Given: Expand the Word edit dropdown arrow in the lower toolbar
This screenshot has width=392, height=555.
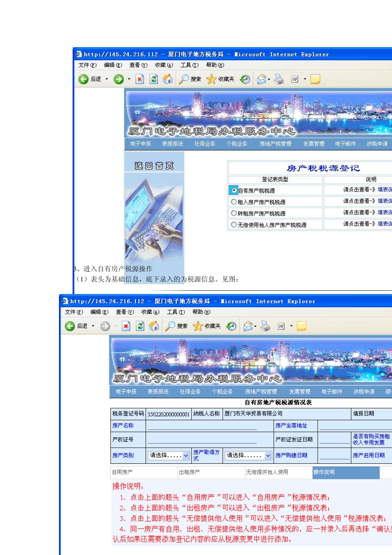Looking at the screenshot, I should click(291, 326).
